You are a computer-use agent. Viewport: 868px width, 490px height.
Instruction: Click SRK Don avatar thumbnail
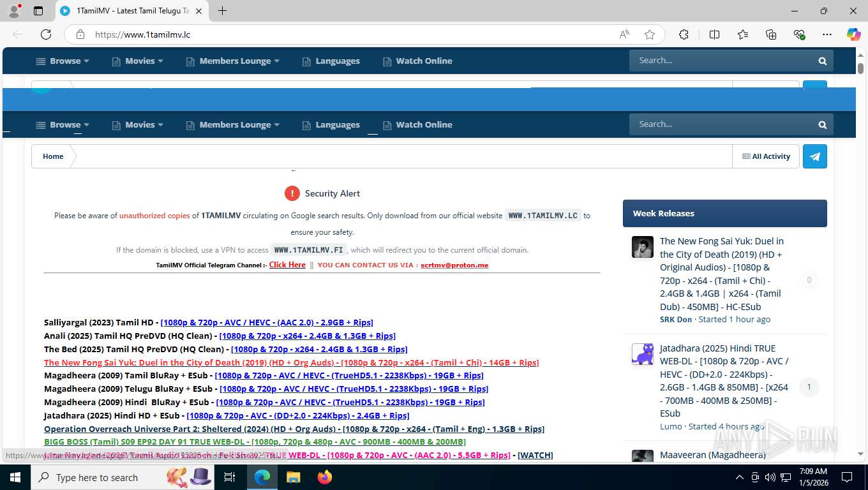click(x=643, y=247)
